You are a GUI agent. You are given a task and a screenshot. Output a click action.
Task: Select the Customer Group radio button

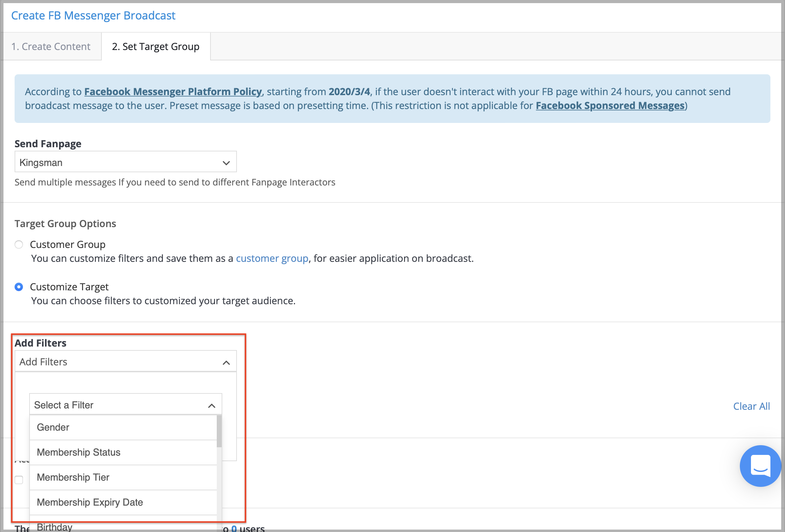pyautogui.click(x=19, y=244)
